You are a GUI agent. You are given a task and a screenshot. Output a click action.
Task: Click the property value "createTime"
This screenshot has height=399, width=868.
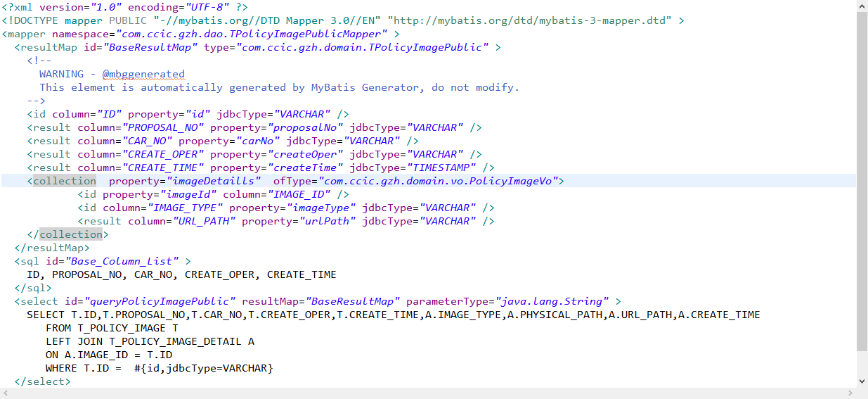click(306, 167)
